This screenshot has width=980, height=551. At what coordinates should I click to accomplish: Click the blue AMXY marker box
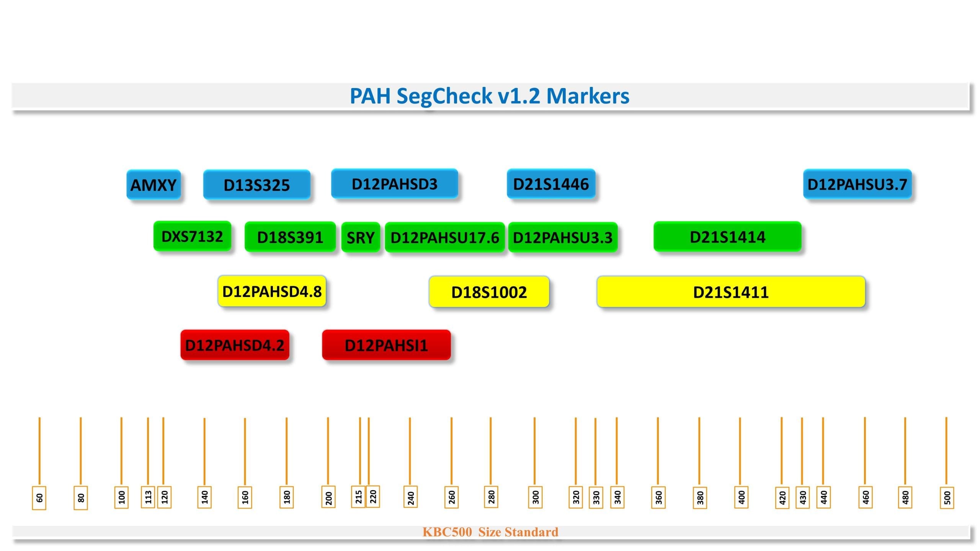pyautogui.click(x=154, y=185)
